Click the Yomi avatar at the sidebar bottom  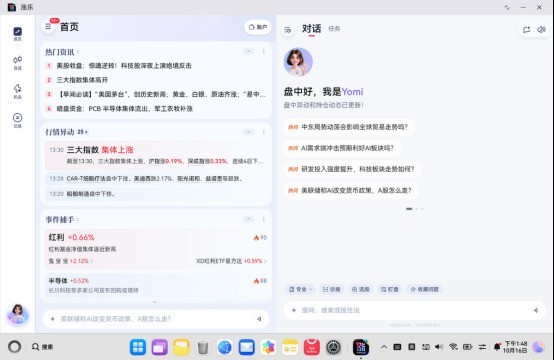point(18,314)
